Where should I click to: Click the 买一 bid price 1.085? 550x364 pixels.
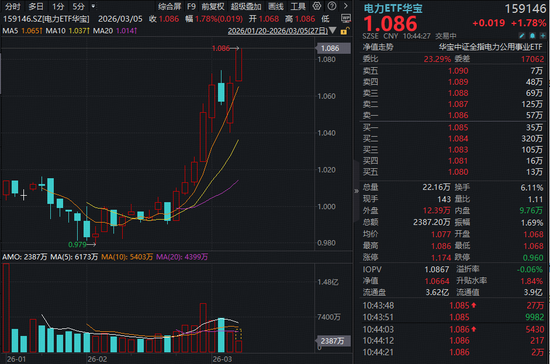coord(458,128)
